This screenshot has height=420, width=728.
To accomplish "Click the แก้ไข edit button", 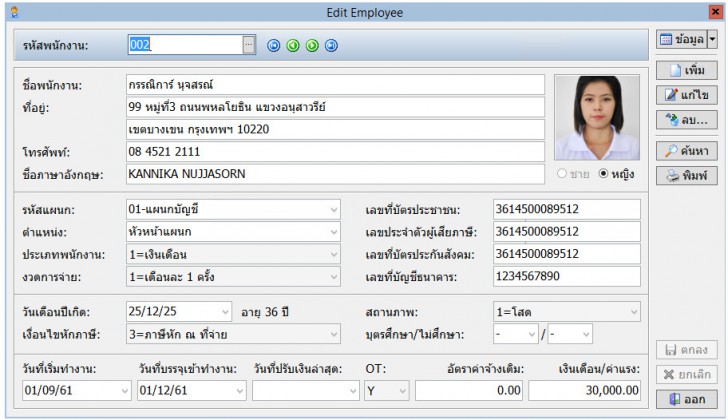I will coord(687,95).
